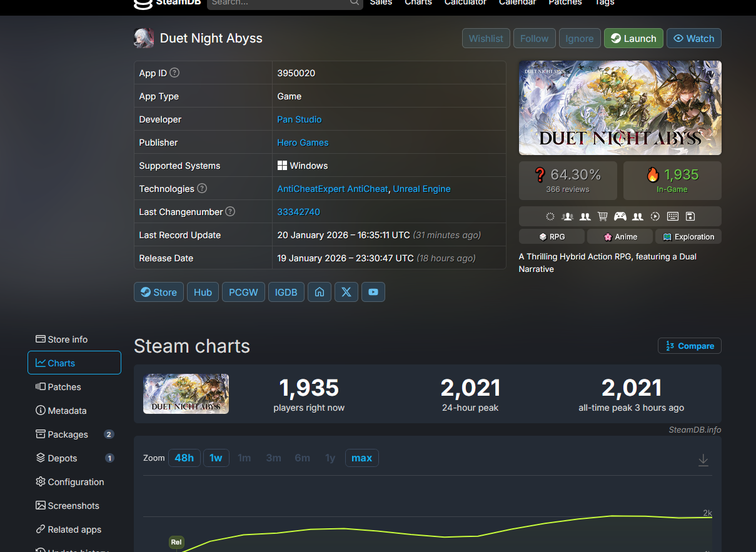Click the three-person group MMO icon

[567, 216]
